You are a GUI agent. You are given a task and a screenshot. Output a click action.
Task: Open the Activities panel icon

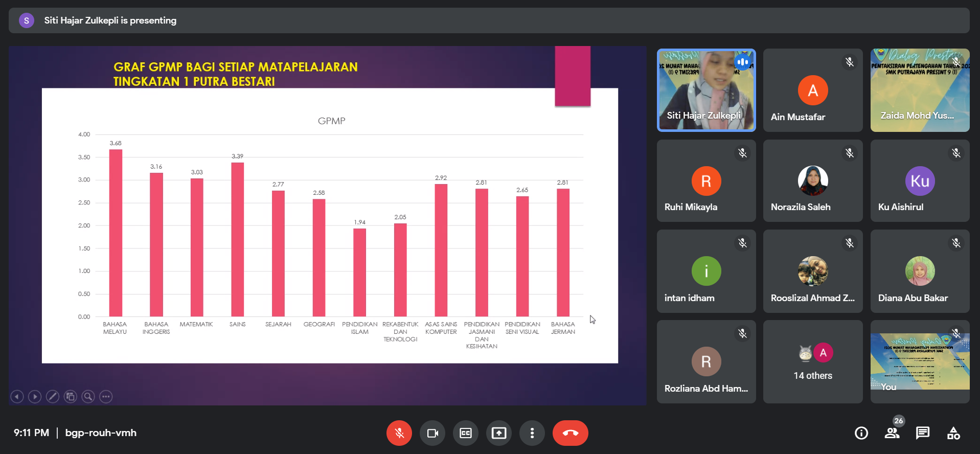[953, 433]
